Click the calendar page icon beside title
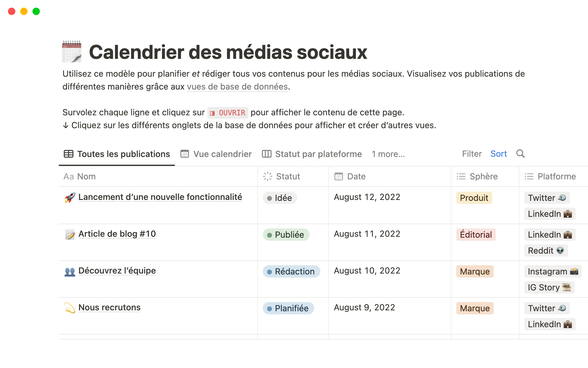588x368 pixels. point(72,52)
